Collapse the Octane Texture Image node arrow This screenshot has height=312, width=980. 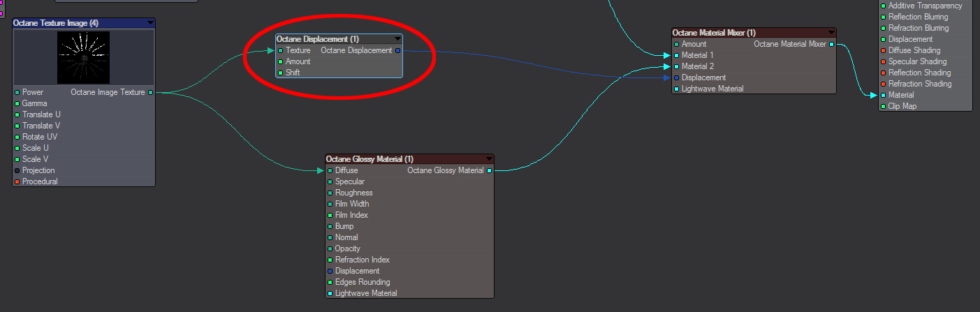point(150,23)
